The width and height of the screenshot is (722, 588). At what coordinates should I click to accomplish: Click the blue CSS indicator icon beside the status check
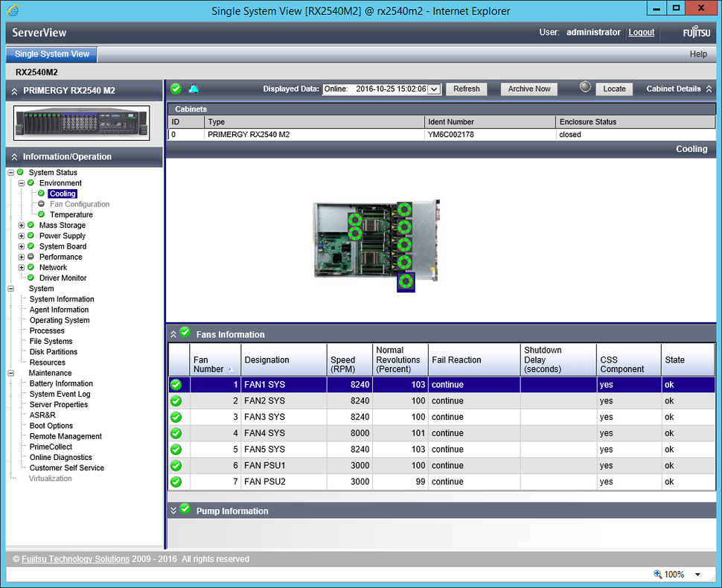tap(194, 89)
